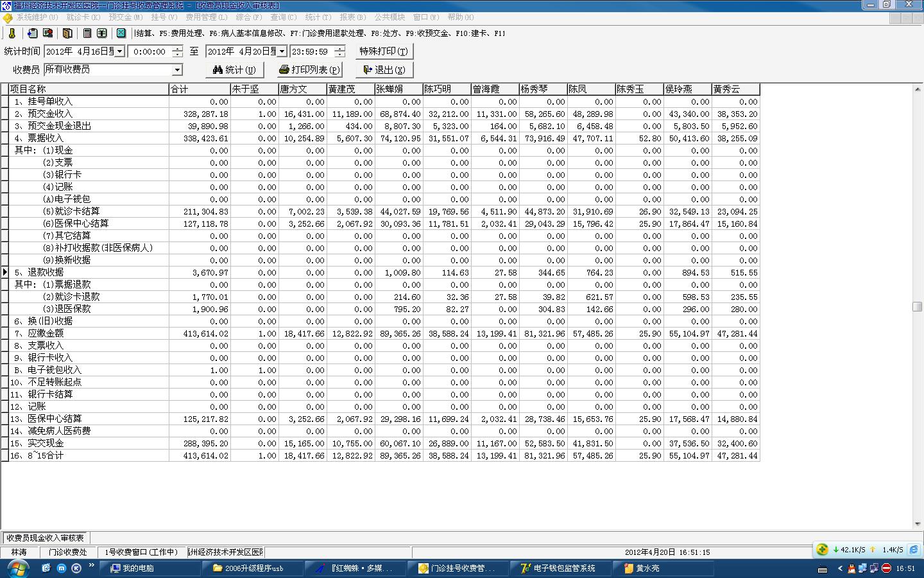Open the 报表(B) menu
The height and width of the screenshot is (578, 924).
(x=353, y=17)
